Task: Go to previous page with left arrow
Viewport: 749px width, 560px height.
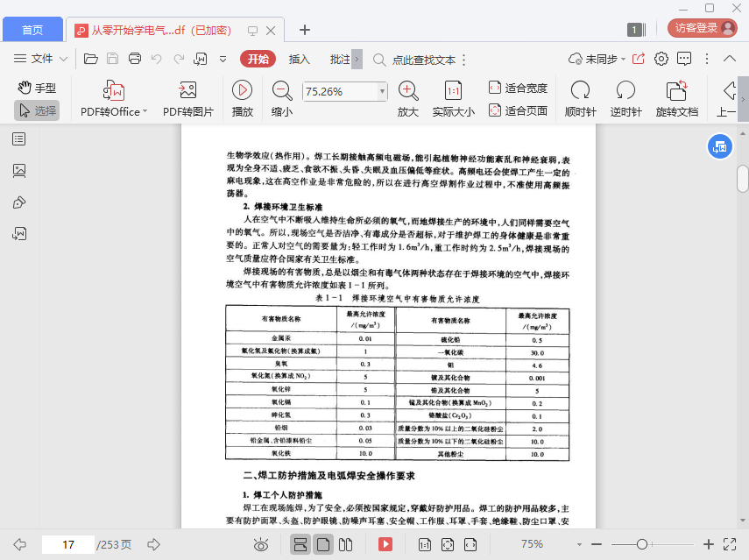Action: tap(19, 544)
